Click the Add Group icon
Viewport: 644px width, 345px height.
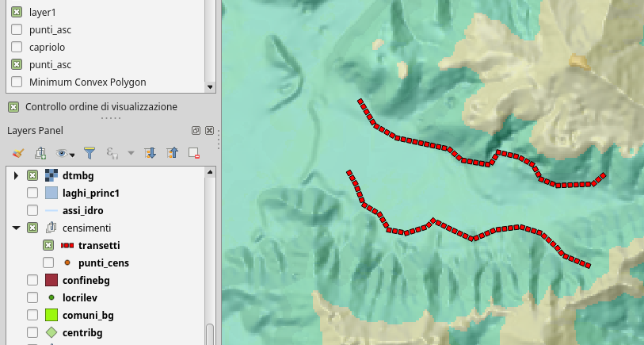(40, 153)
